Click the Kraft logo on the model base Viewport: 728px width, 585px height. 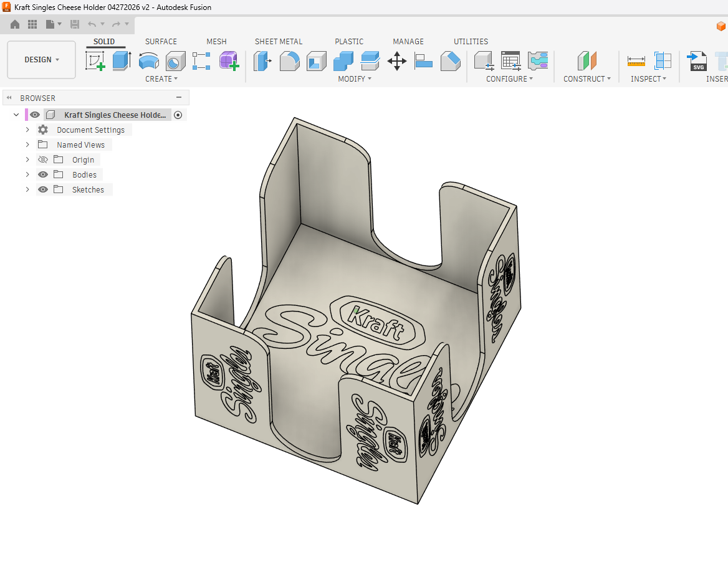pyautogui.click(x=376, y=323)
